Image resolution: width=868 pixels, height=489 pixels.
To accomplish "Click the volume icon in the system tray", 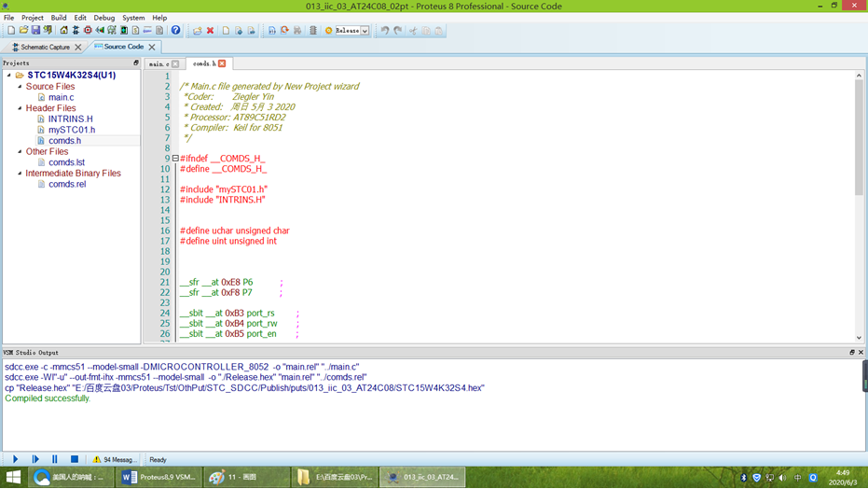I will point(782,478).
